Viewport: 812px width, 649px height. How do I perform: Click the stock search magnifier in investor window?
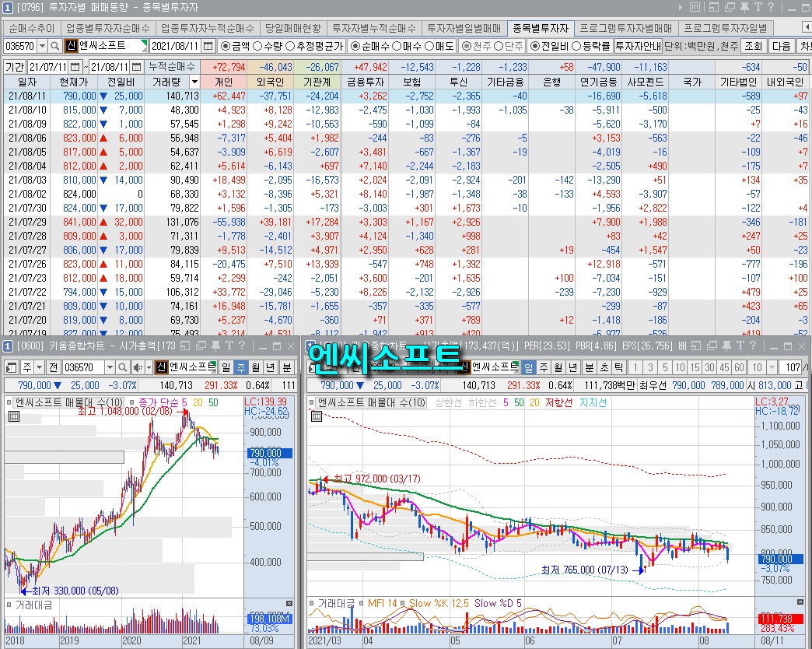[55, 46]
